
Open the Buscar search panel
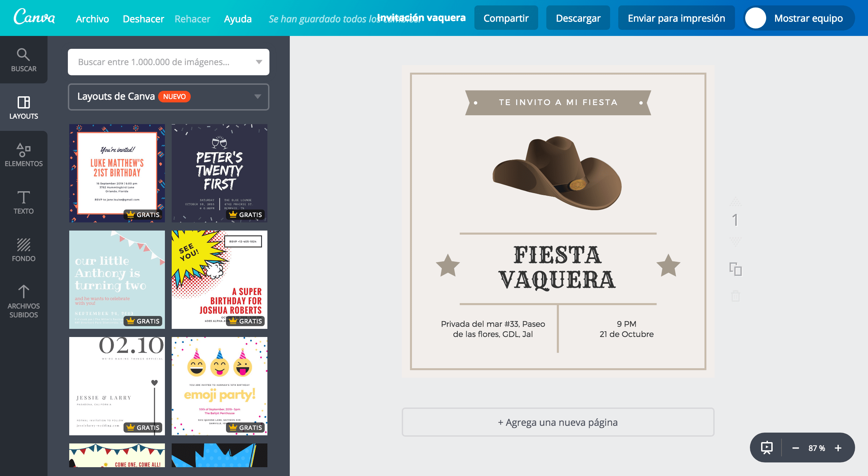(24, 60)
